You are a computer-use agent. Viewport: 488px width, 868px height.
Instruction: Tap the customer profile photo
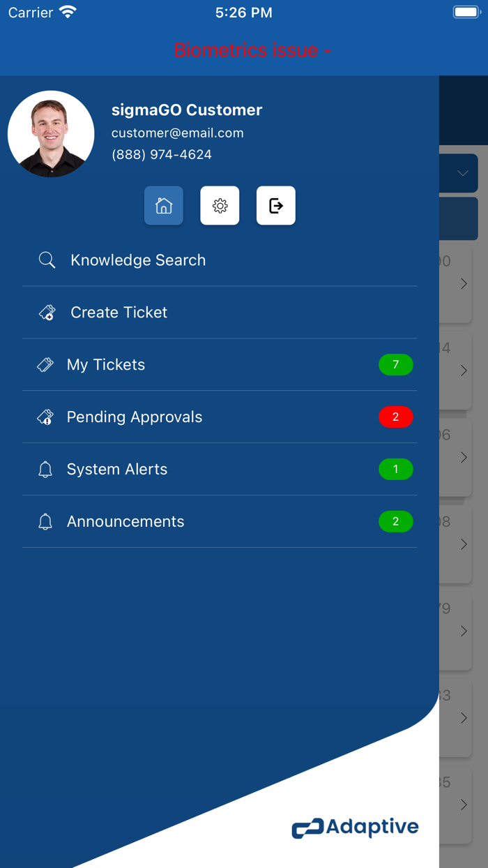51,134
